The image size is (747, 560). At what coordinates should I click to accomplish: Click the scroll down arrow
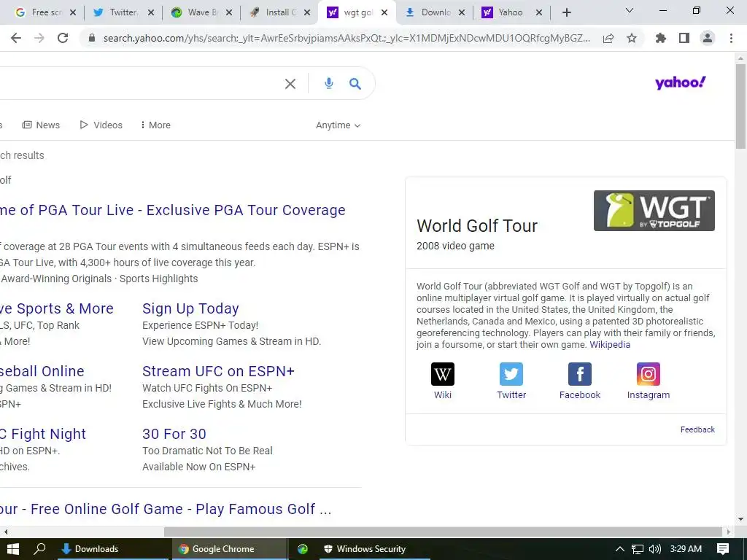[x=740, y=519]
